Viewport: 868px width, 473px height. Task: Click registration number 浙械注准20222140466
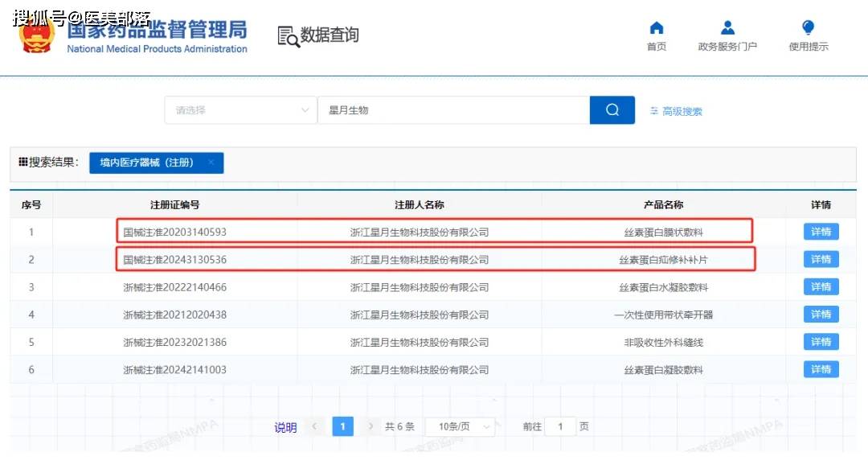point(175,287)
